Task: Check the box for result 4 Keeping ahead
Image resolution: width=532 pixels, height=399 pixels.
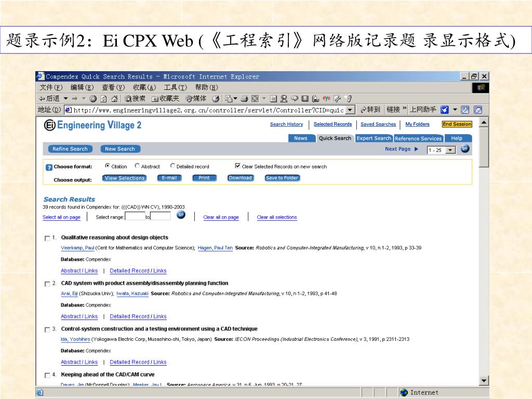Action: (x=47, y=375)
